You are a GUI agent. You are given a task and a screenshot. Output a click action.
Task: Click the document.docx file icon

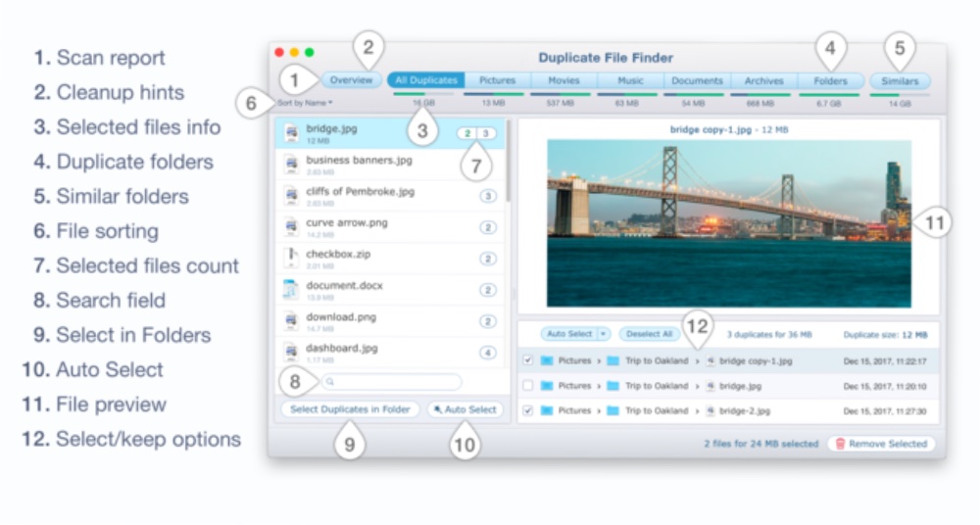coord(291,289)
